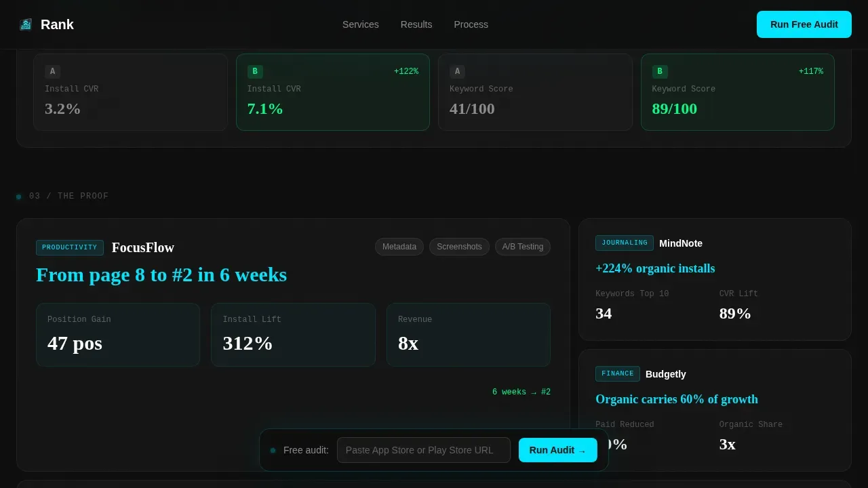Click the green B badge on Keyword Score
The width and height of the screenshot is (868, 488).
pos(660,71)
